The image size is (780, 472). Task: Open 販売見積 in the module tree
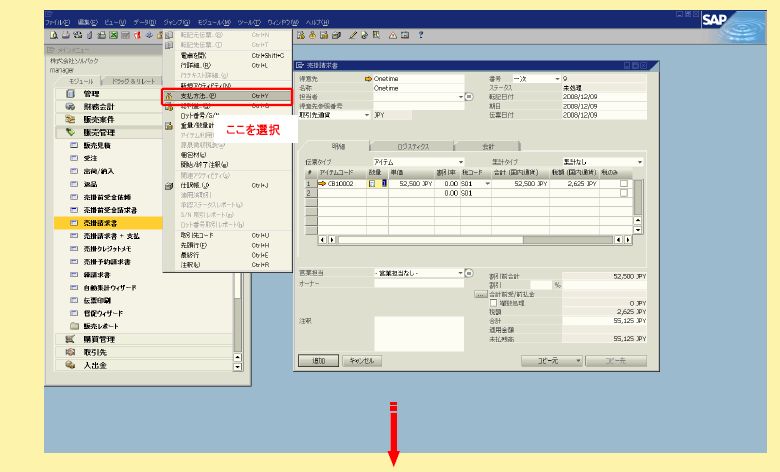pyautogui.click(x=97, y=146)
